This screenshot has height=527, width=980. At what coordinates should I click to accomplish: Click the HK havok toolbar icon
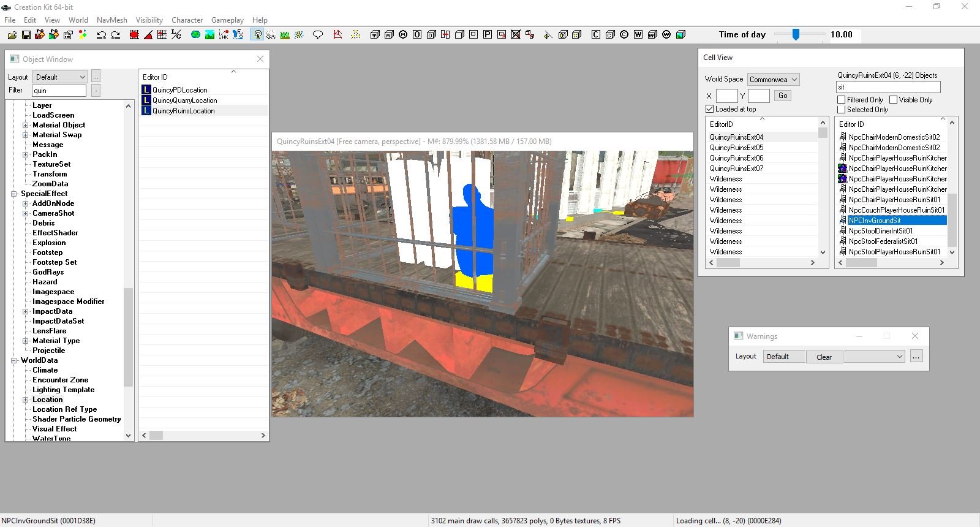point(224,35)
